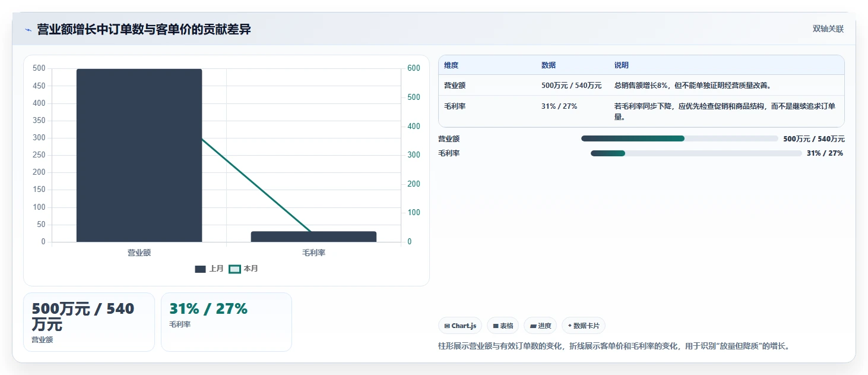Select the 表格 tag

coord(503,326)
